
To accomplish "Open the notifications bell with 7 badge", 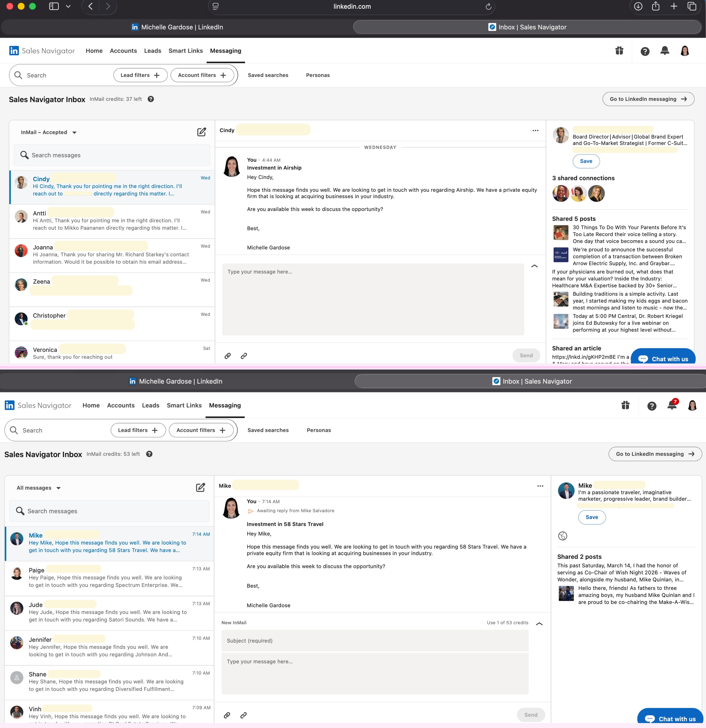I will click(x=672, y=405).
